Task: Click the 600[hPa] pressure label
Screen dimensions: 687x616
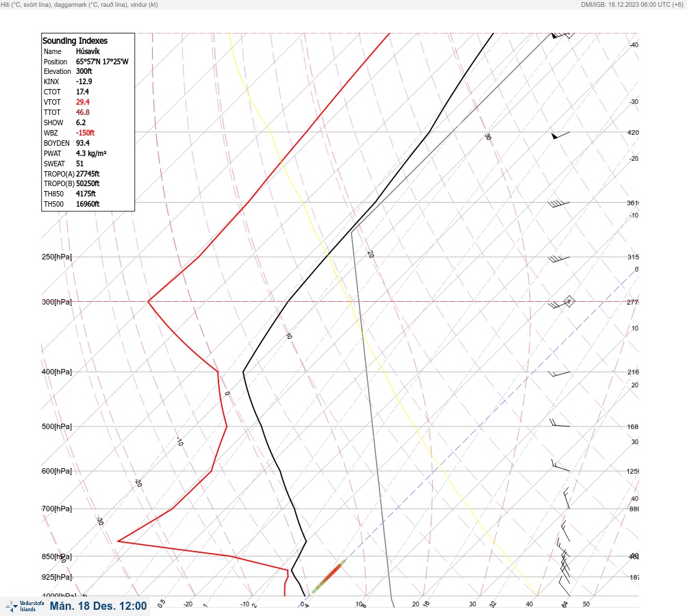Action: point(57,471)
